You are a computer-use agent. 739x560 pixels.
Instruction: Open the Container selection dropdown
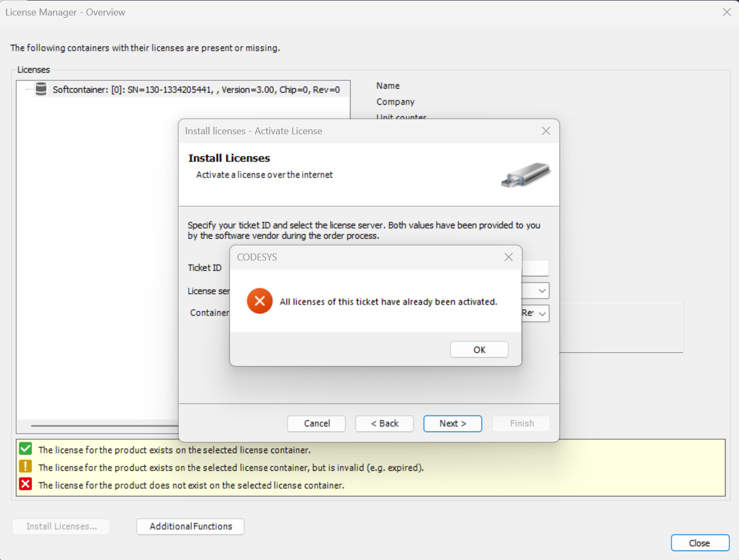(542, 313)
